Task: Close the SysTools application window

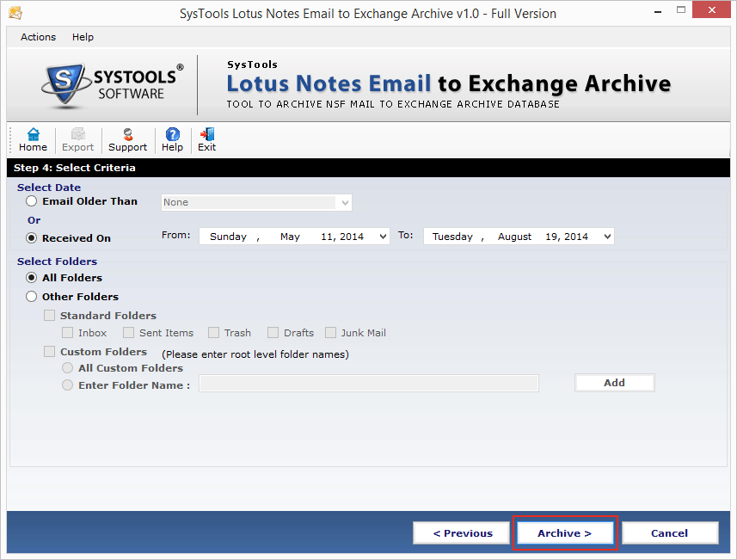Action: coord(711,9)
